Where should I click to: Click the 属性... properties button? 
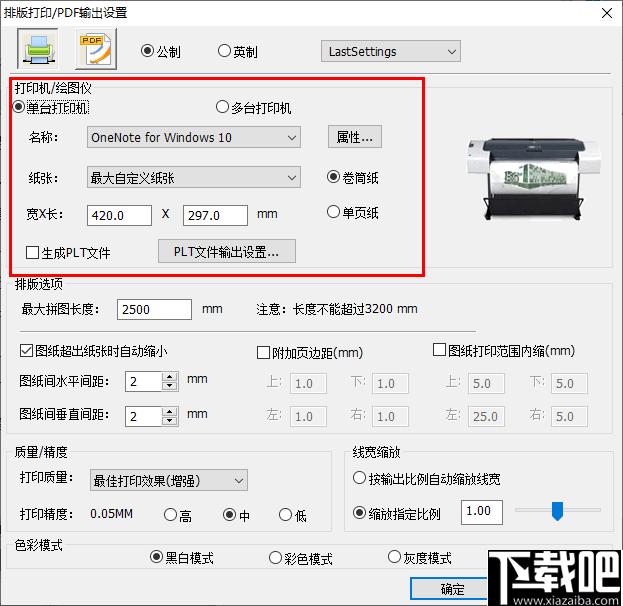355,137
